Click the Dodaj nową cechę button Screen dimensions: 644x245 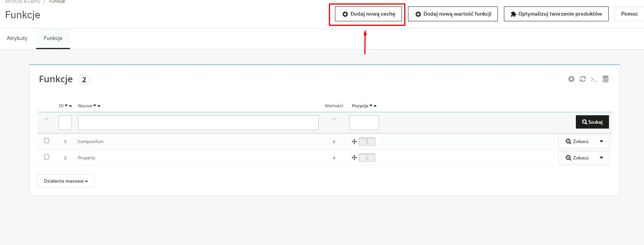click(x=368, y=14)
